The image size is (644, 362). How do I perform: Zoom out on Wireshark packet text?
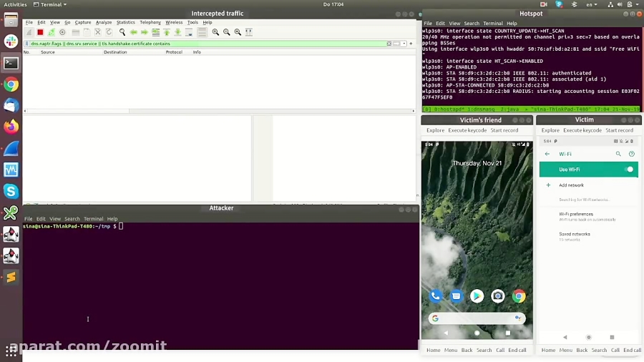point(227,32)
